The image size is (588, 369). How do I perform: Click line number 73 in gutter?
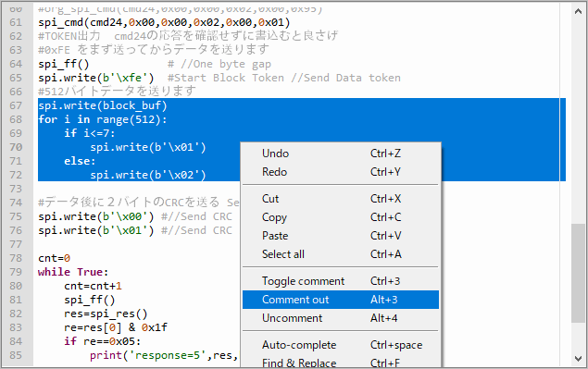tap(16, 189)
